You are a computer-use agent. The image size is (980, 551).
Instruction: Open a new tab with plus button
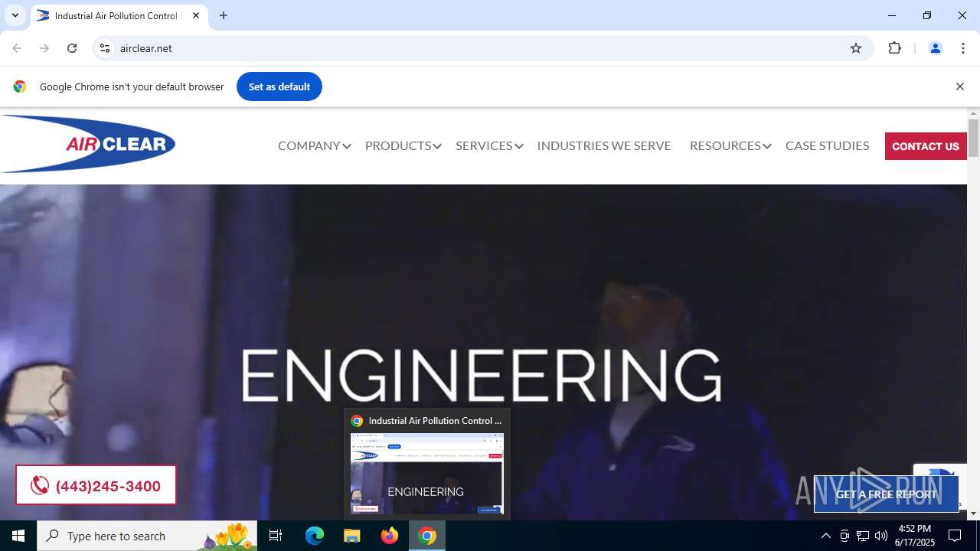click(x=224, y=15)
